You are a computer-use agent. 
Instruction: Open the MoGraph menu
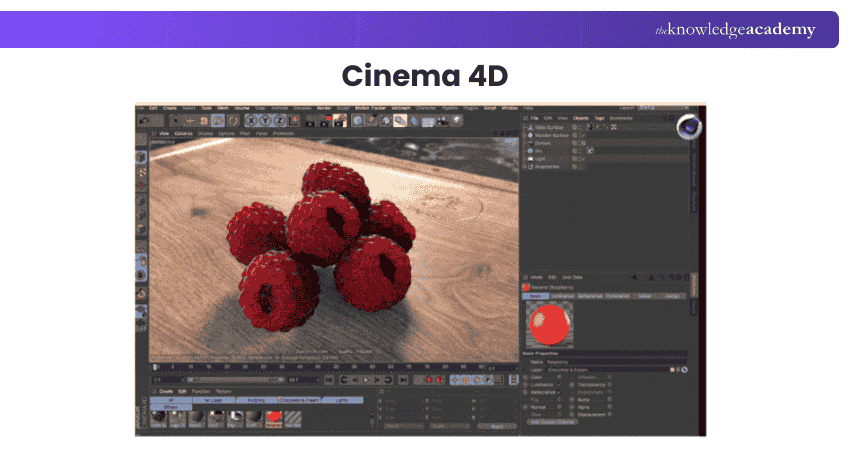(x=400, y=108)
